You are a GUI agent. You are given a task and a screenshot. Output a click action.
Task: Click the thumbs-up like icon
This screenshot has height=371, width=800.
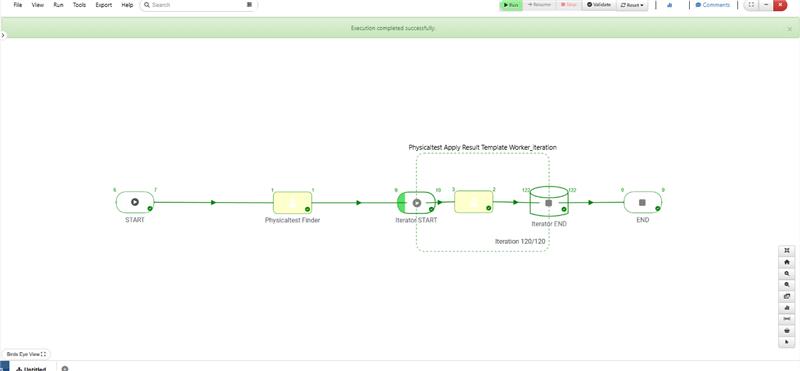(x=669, y=5)
